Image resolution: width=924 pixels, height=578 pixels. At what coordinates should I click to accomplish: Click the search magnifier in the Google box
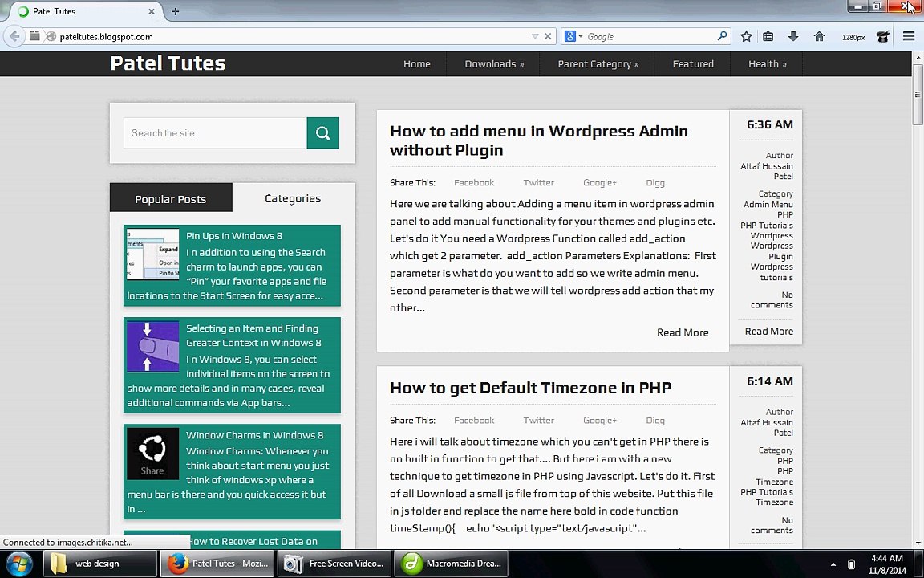pyautogui.click(x=722, y=36)
